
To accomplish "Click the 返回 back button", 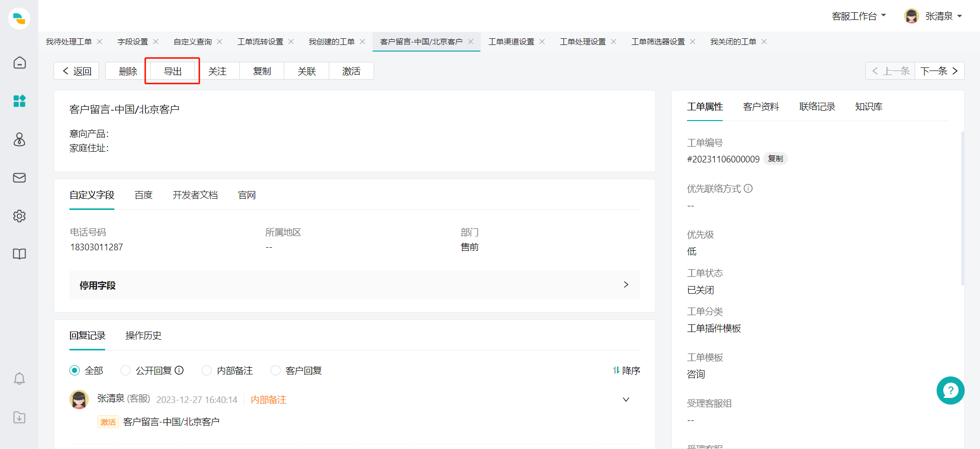I will 77,71.
